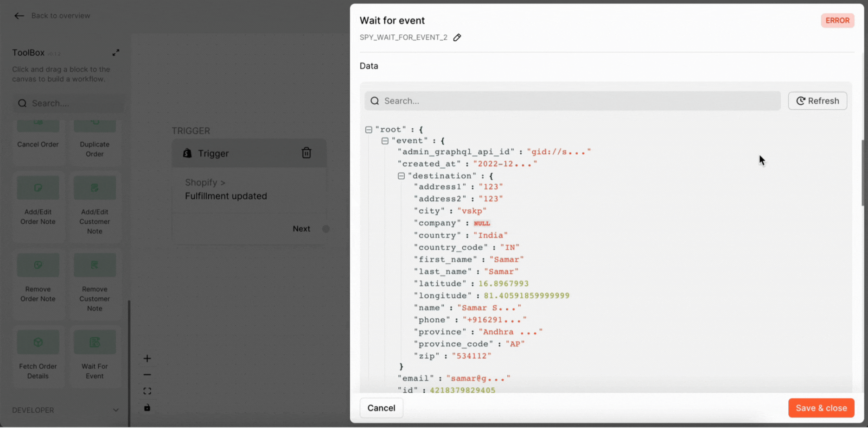Viewport: 868px width, 428px height.
Task: Click the Cancel button
Action: (x=381, y=408)
